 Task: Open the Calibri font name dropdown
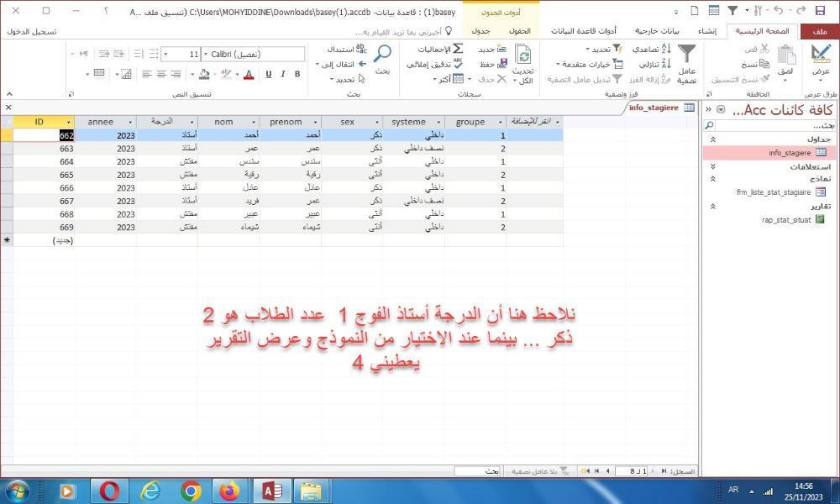[207, 54]
